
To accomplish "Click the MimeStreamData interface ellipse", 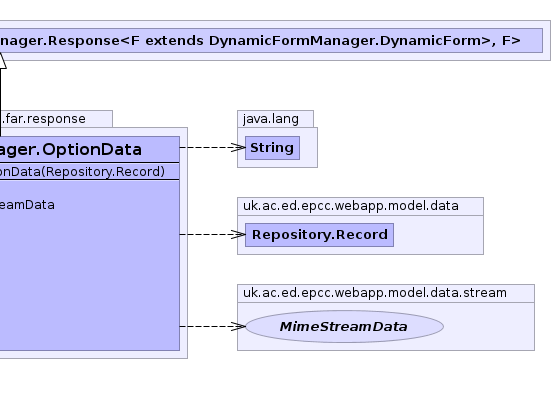I will (344, 326).
